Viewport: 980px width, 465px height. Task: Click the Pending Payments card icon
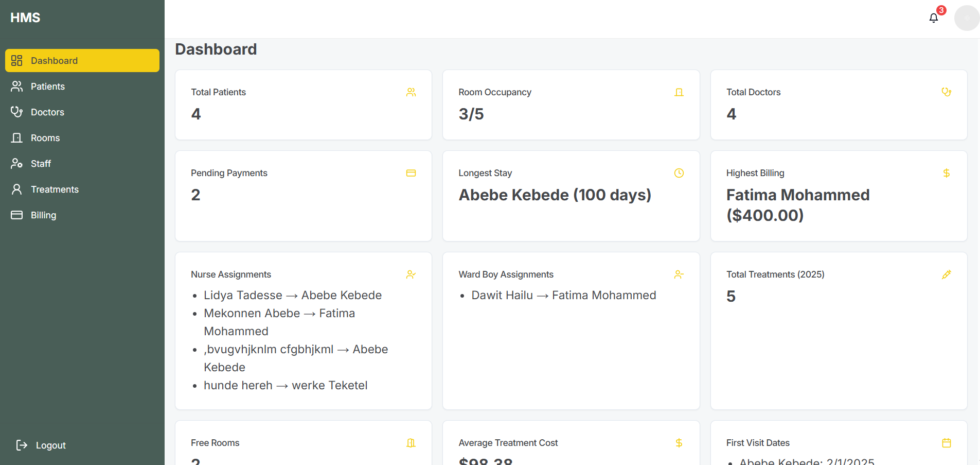tap(411, 173)
